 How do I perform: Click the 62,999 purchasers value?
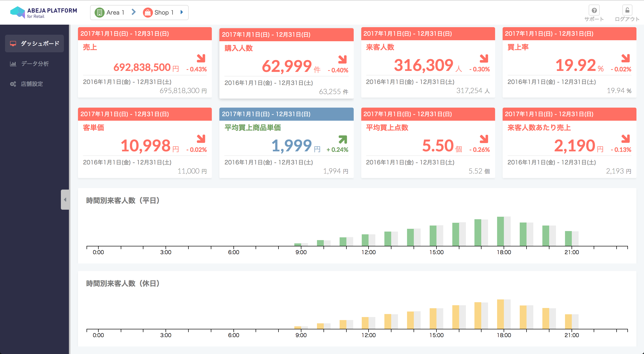(x=287, y=66)
